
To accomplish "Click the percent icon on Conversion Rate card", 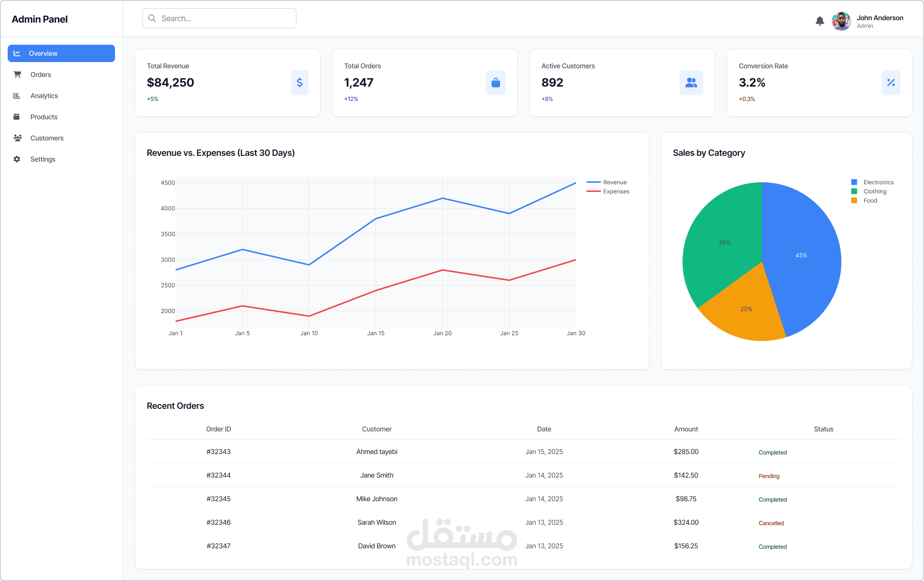I will 891,83.
